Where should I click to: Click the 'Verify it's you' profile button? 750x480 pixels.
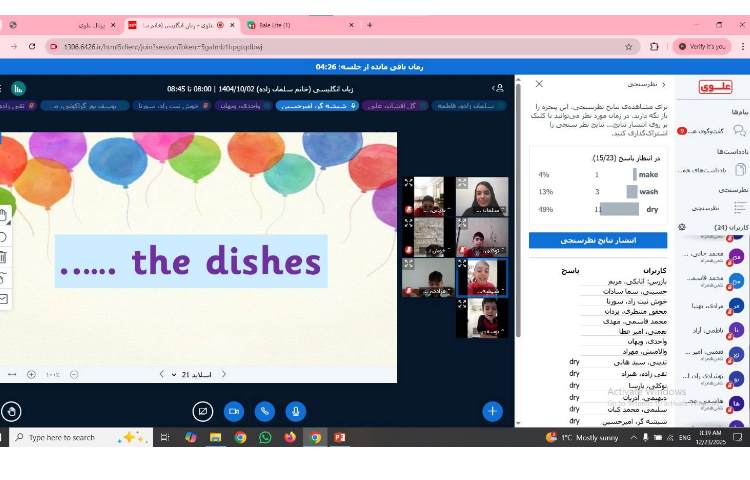702,46
